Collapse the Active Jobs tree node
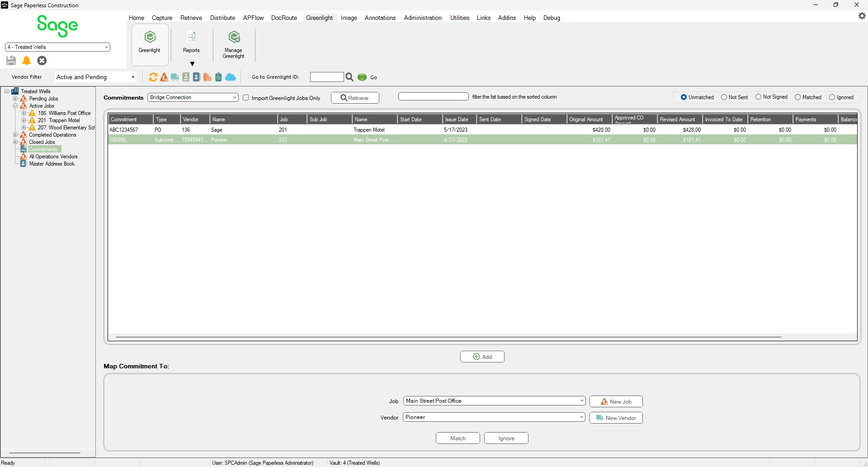 tap(15, 106)
